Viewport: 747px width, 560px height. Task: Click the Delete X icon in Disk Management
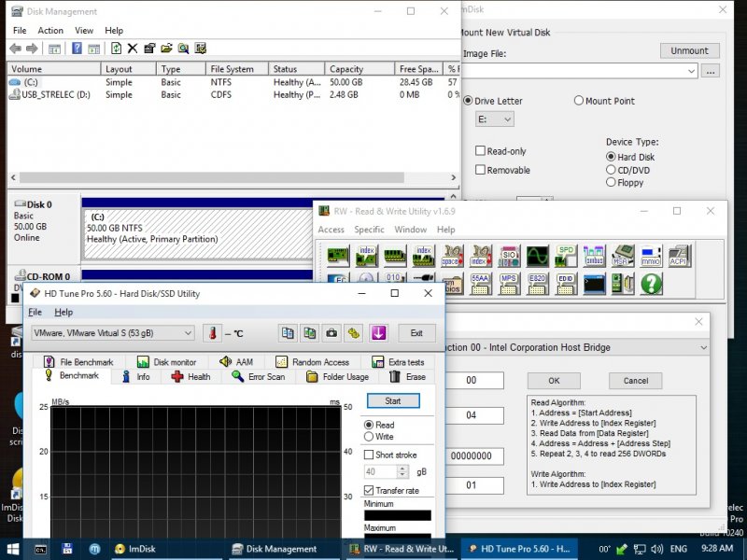coord(133,49)
